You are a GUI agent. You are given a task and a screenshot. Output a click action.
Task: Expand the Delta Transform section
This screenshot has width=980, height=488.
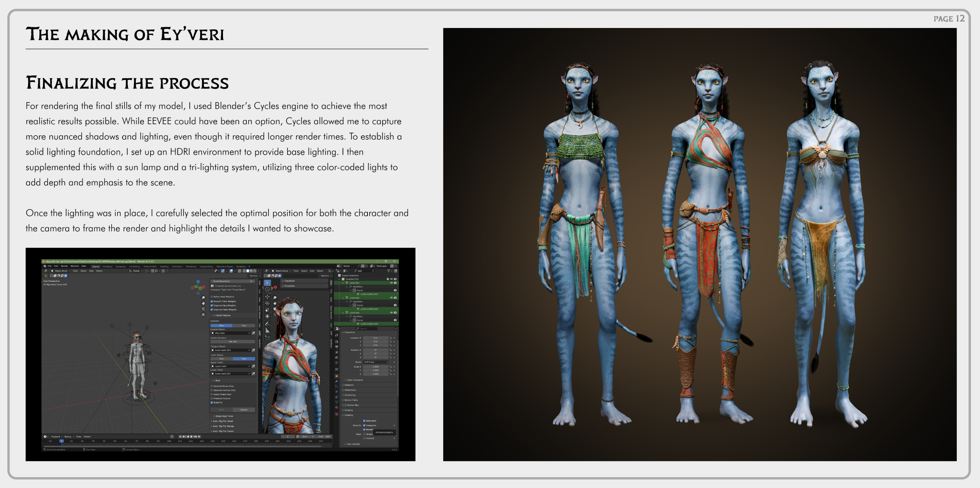pyautogui.click(x=354, y=380)
